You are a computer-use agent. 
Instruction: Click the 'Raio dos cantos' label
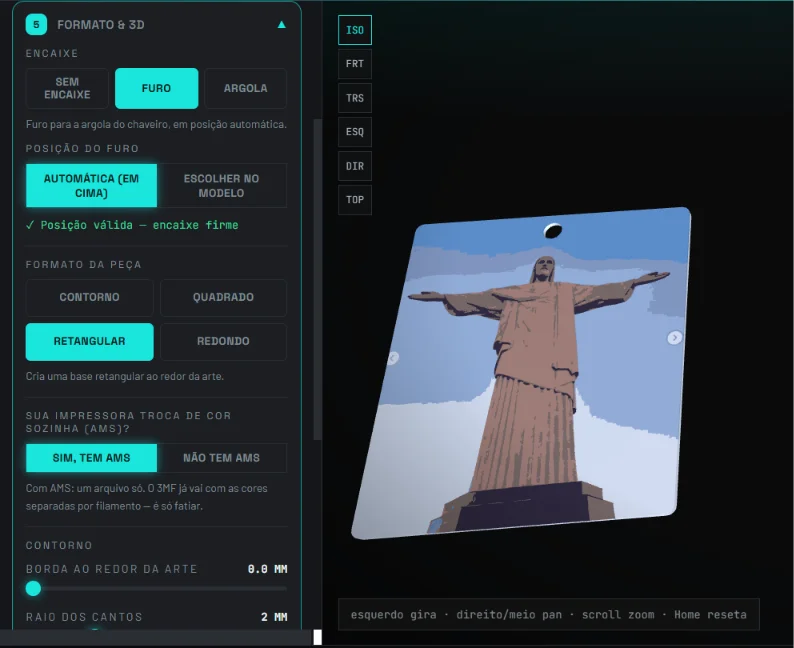[84, 617]
